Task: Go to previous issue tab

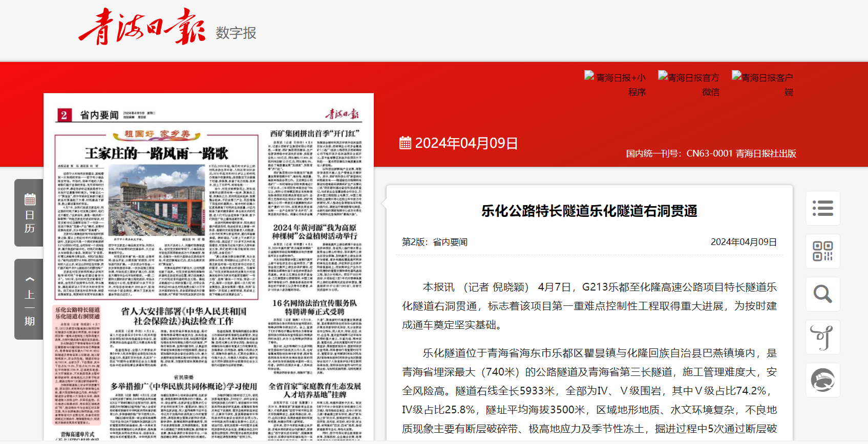Action: tap(29, 299)
